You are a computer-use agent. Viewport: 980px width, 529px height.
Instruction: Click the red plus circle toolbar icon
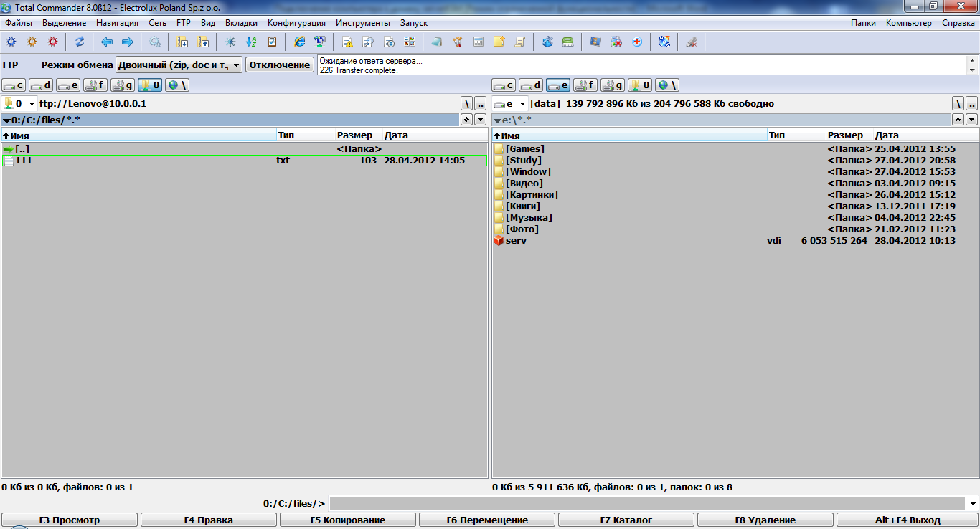[x=637, y=42]
